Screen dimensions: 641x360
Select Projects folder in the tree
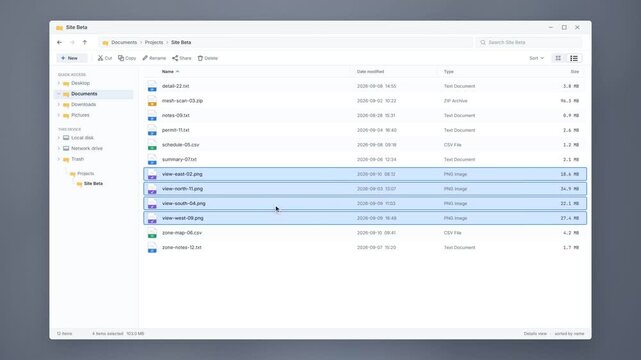[85, 173]
